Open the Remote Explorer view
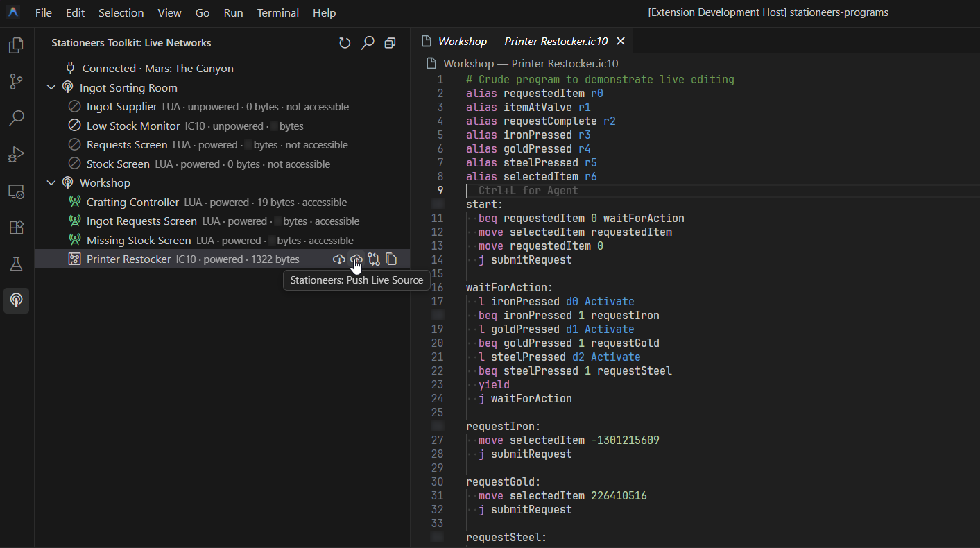Image resolution: width=980 pixels, height=548 pixels. point(16,191)
